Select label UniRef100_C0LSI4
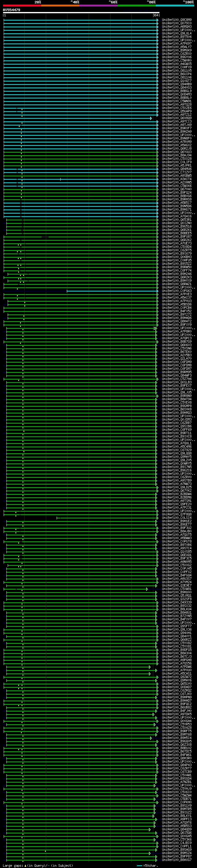Screen dimensions: 197x868 click(x=177, y=518)
